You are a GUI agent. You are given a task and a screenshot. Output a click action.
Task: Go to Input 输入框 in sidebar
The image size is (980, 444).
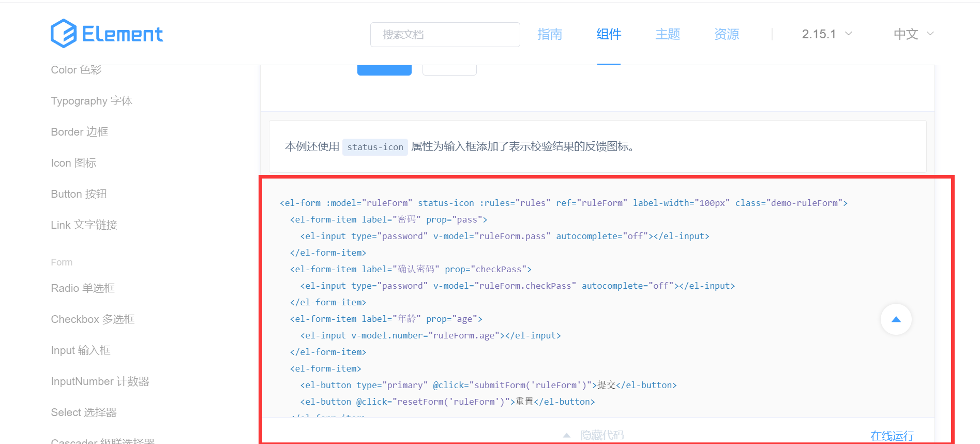(81, 350)
